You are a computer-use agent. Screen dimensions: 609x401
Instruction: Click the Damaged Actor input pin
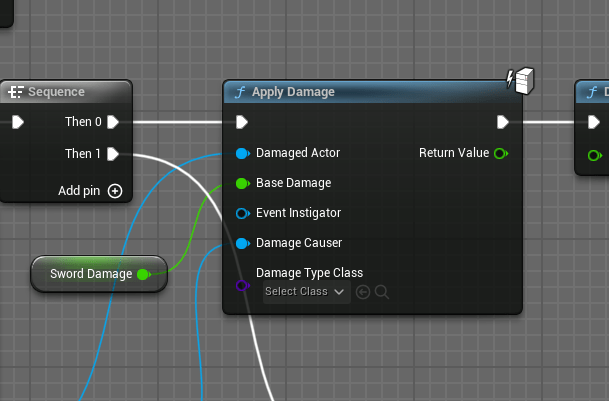242,153
